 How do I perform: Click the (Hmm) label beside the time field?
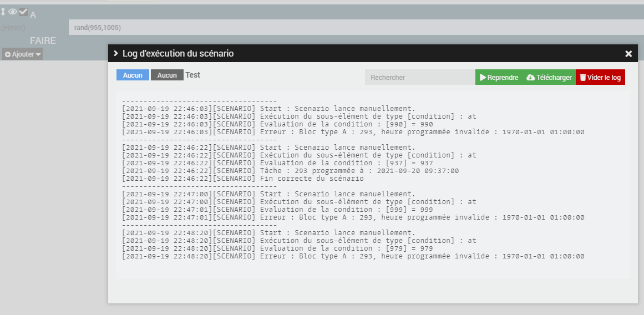click(13, 27)
